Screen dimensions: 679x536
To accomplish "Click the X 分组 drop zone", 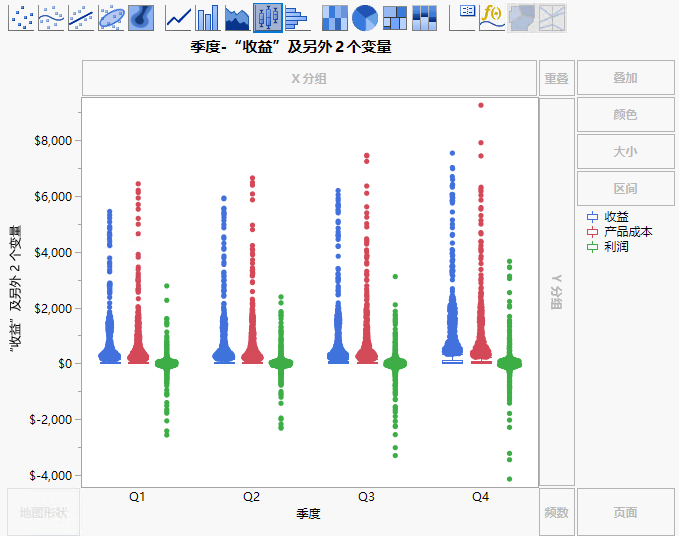I will click(x=308, y=78).
